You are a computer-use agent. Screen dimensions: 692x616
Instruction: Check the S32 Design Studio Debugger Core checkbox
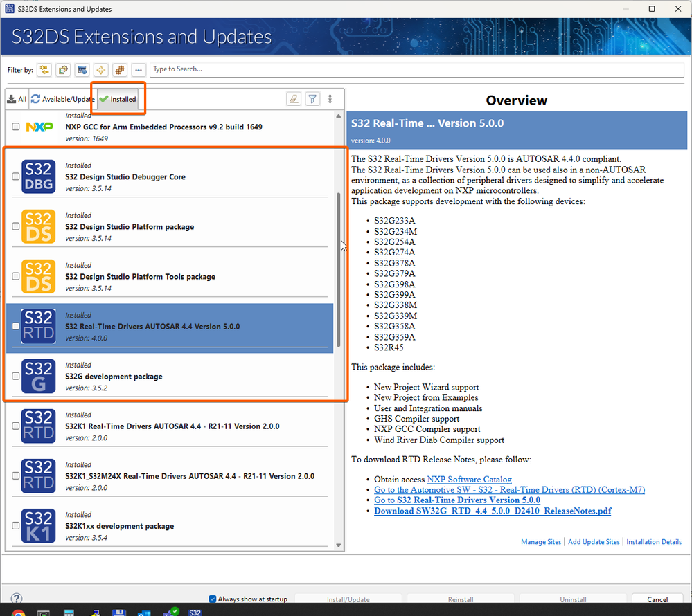[x=15, y=176]
